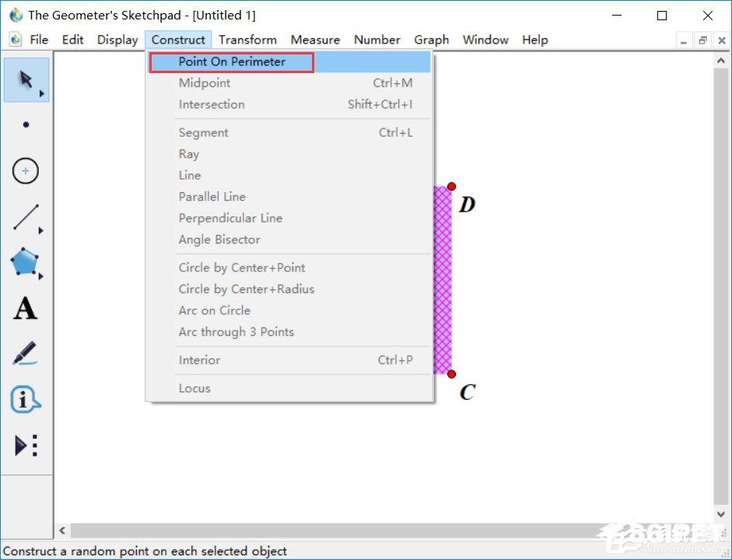This screenshot has height=560, width=732.
Task: Choose Parallel Line menu entry
Action: click(289, 197)
